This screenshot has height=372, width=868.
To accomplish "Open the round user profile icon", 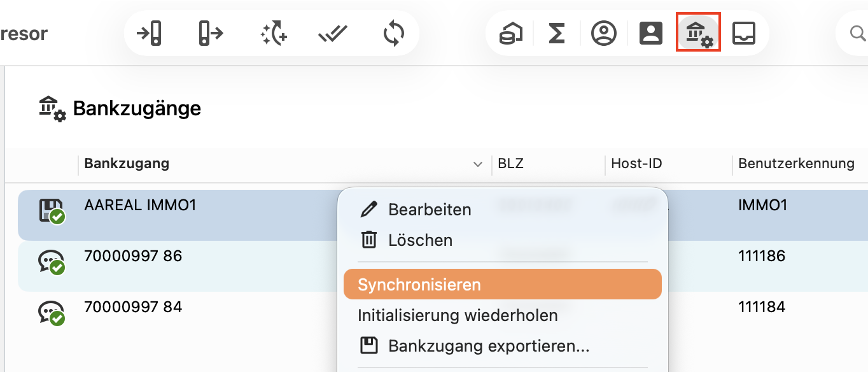I will 603,32.
